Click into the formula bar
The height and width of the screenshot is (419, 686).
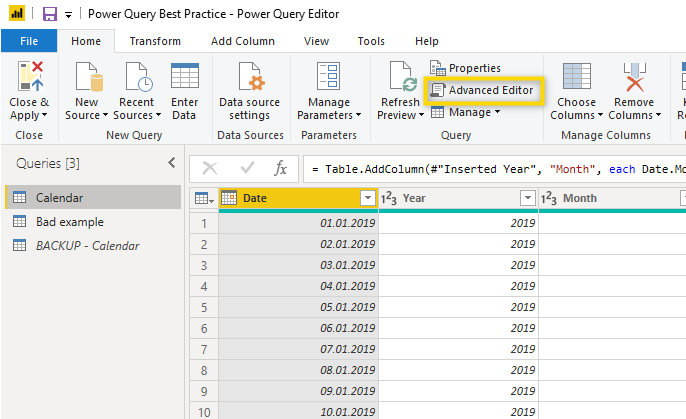[494, 169]
